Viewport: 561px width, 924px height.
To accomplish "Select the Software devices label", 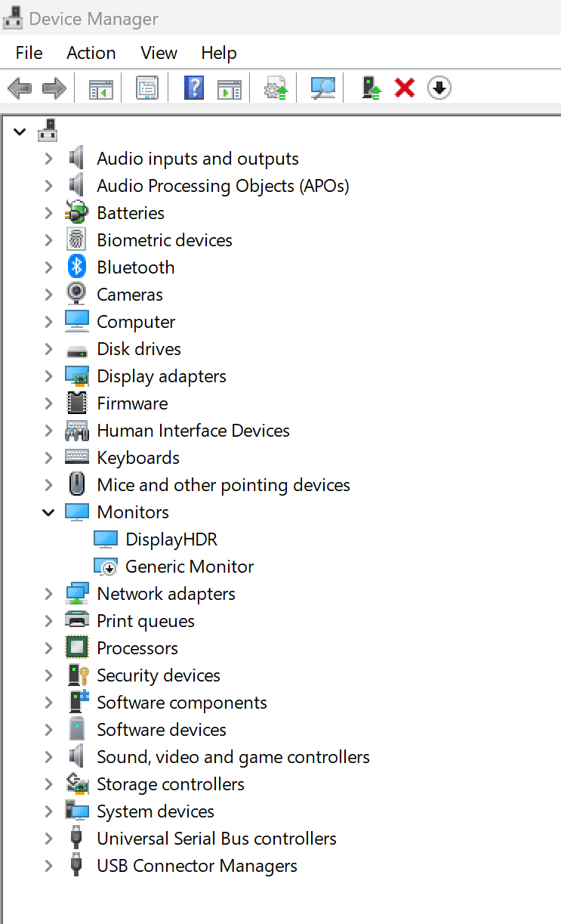I will point(162,730).
